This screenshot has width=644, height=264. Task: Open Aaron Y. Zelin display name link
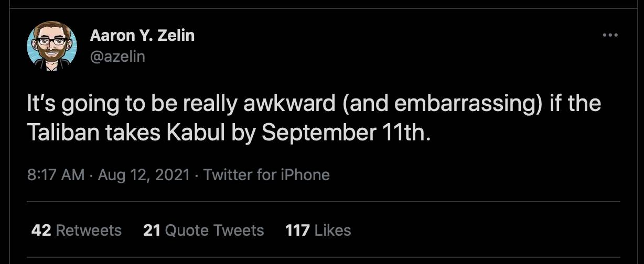(x=142, y=36)
